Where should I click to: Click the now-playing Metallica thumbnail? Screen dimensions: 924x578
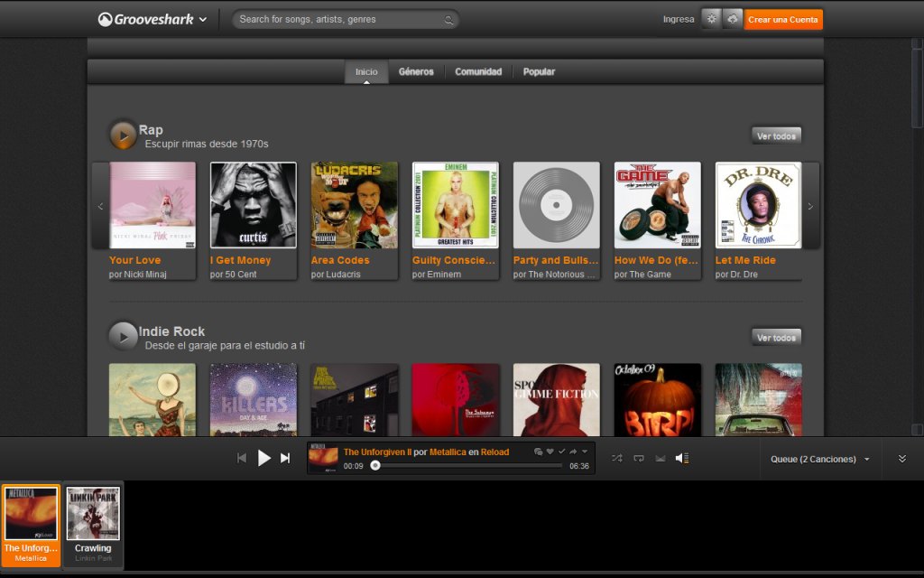click(x=324, y=458)
